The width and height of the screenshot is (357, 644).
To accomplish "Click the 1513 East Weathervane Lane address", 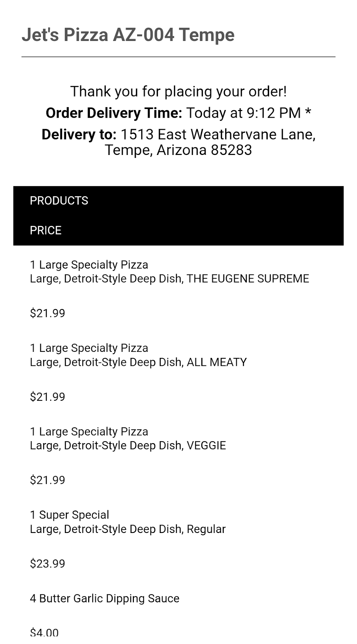I will pyautogui.click(x=218, y=135).
